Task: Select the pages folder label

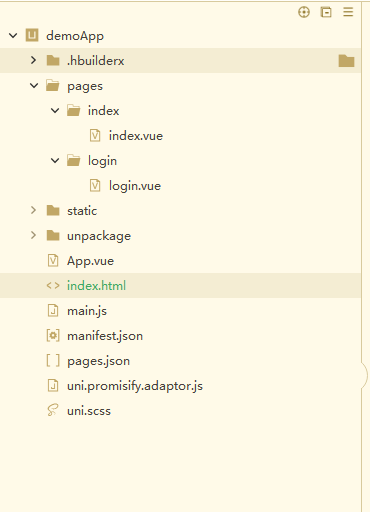Action: (85, 86)
